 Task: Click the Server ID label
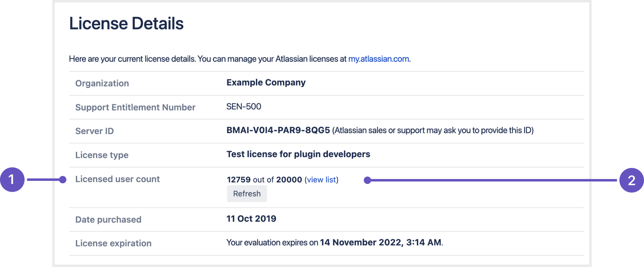pos(94,131)
